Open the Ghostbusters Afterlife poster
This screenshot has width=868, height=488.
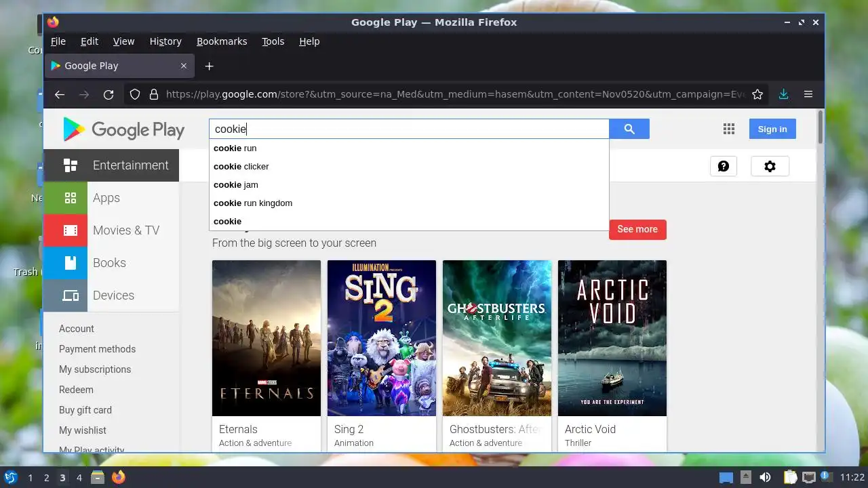pos(497,338)
